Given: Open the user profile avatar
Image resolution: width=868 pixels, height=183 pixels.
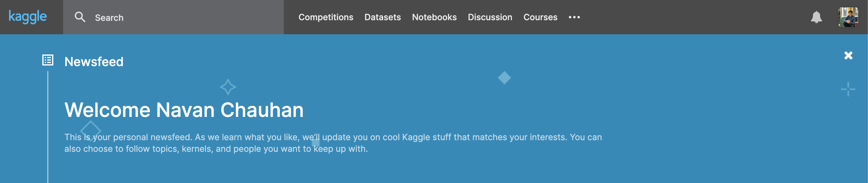Looking at the screenshot, I should (848, 17).
